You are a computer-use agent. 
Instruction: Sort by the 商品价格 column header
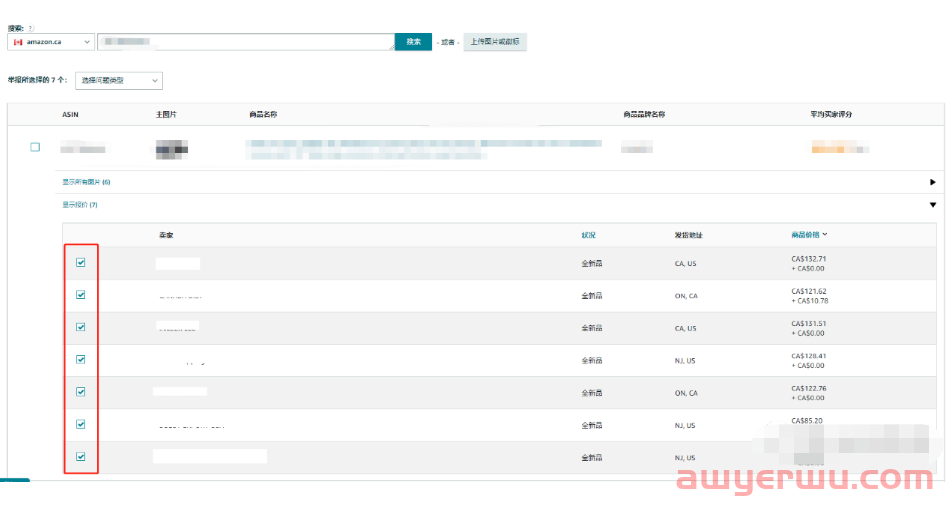tap(809, 234)
